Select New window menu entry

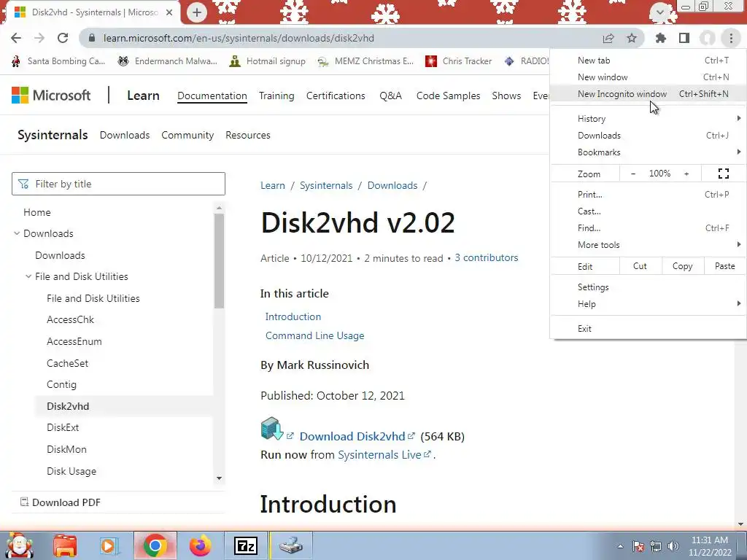pyautogui.click(x=648, y=77)
